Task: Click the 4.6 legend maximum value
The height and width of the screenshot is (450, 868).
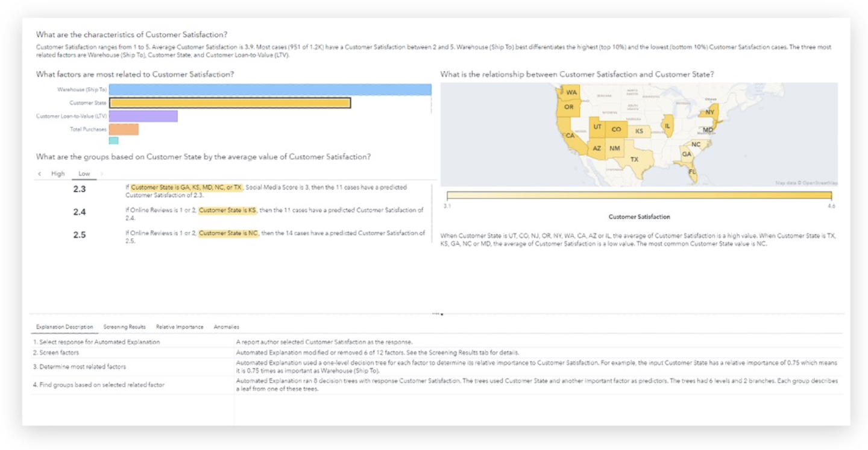Action: (831, 206)
